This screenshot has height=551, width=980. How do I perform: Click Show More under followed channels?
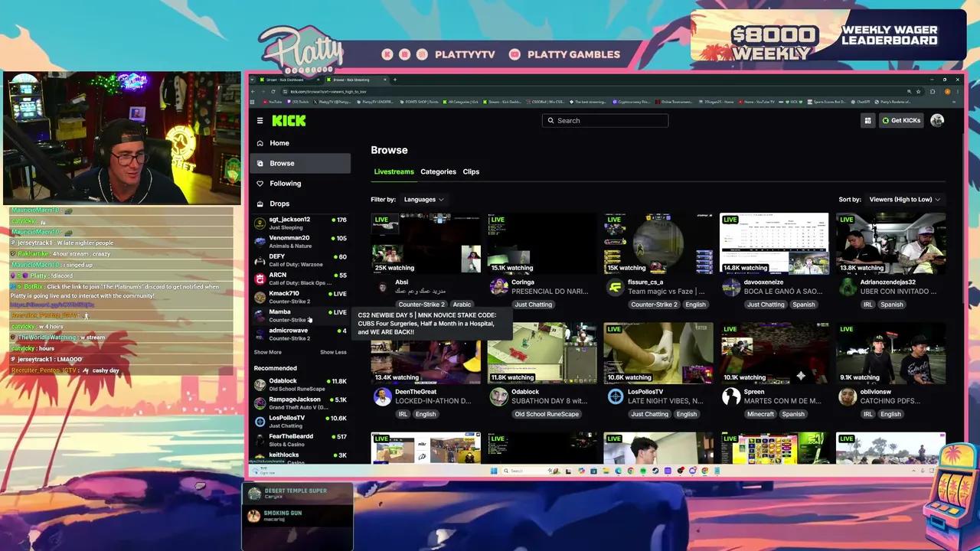(267, 352)
